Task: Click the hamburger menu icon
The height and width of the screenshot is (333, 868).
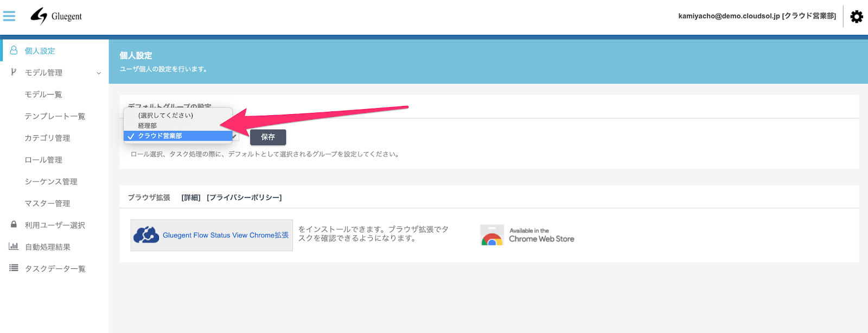Action: point(9,16)
